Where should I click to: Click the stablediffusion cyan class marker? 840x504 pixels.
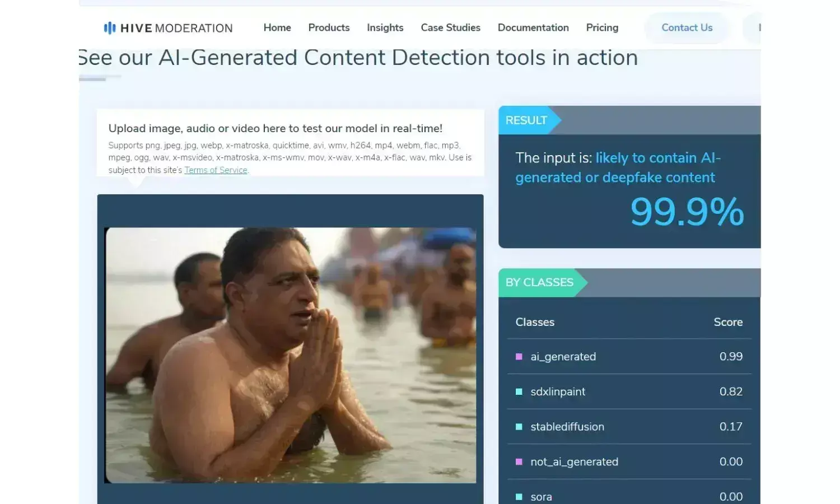519,427
